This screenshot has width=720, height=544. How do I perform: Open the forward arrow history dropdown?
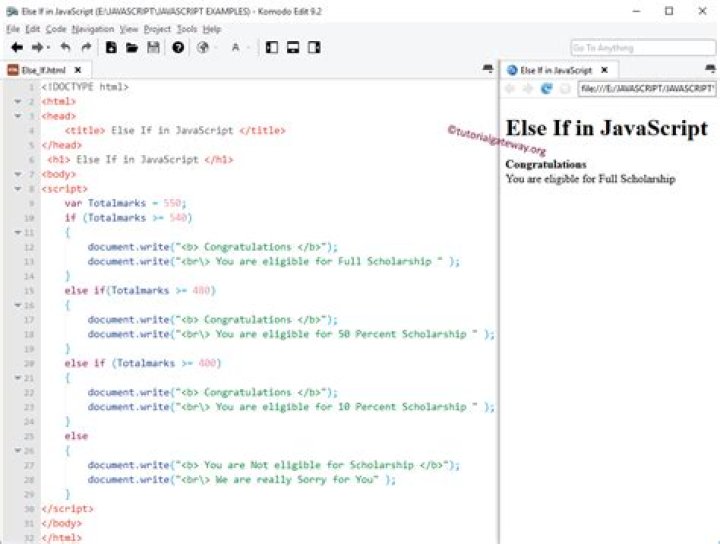[49, 48]
